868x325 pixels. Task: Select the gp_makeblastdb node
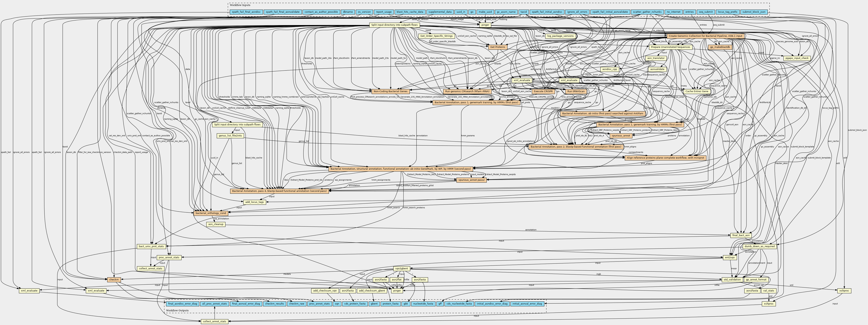[x=720, y=47]
